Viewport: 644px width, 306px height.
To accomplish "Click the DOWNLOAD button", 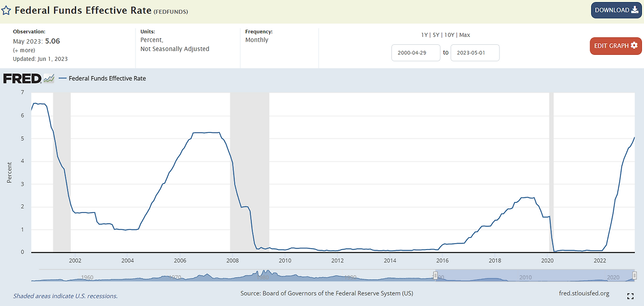I will tap(616, 10).
